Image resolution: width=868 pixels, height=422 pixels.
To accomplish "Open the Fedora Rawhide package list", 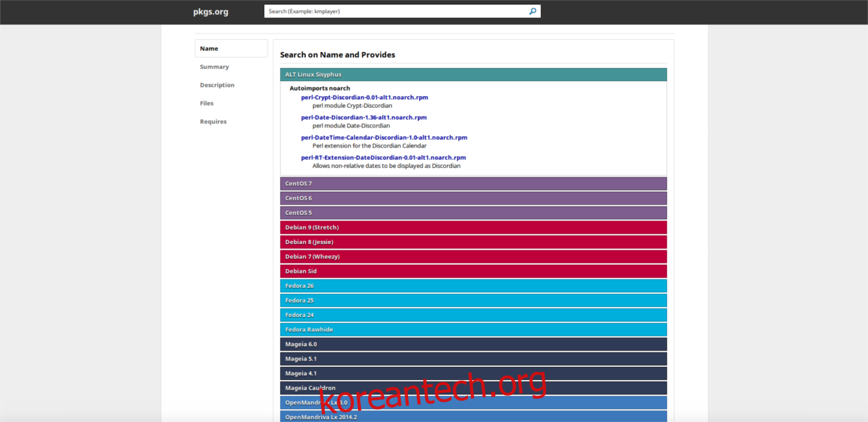I will tap(473, 329).
